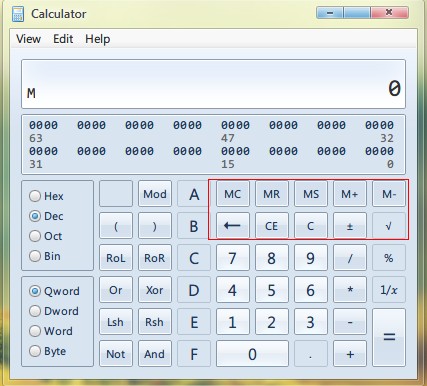Click the MC memory clear button
Image resolution: width=427 pixels, height=386 pixels.
233,194
